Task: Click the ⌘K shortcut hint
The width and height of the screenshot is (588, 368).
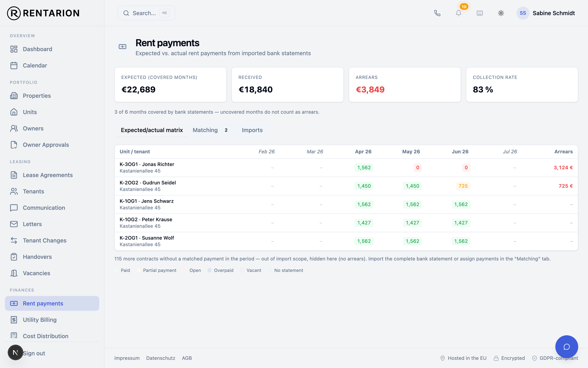Action: click(x=165, y=13)
